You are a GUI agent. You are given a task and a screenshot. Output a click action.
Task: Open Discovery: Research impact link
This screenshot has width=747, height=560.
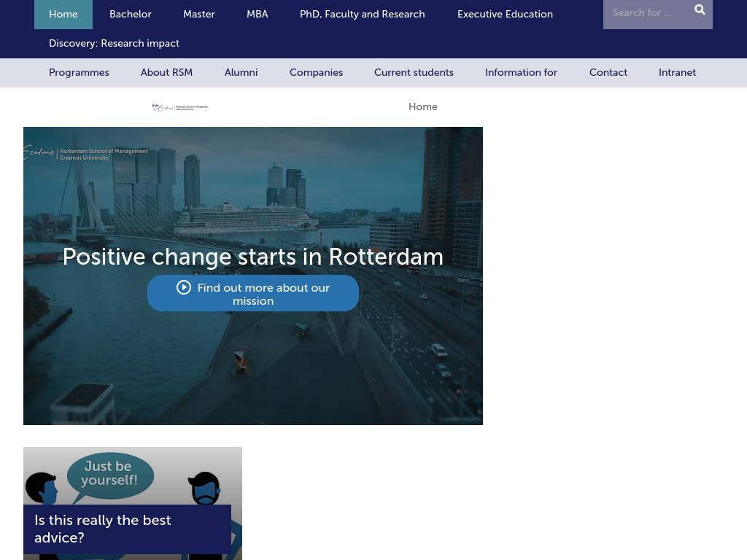[114, 44]
